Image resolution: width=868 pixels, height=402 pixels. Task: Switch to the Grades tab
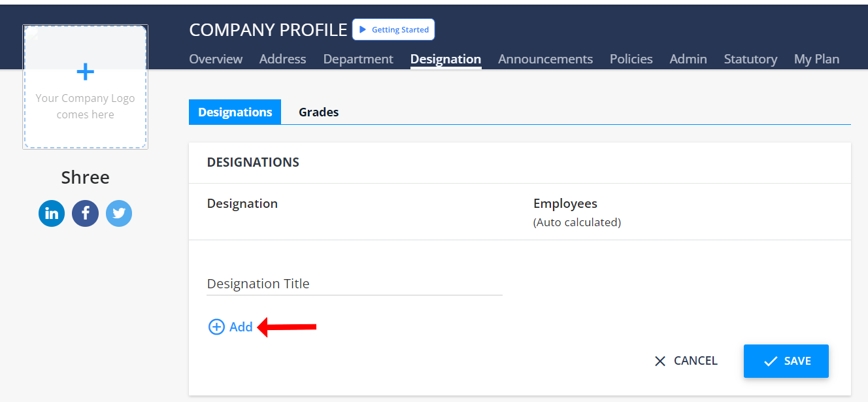click(x=318, y=112)
